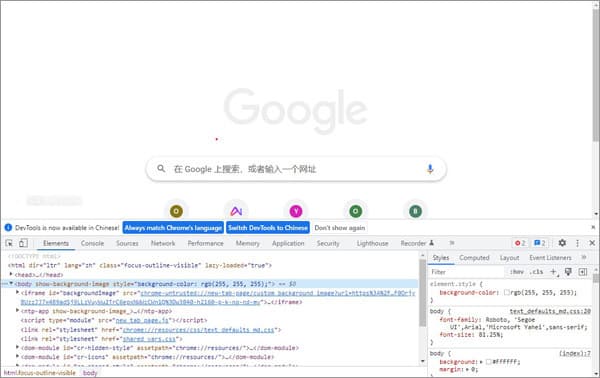Open the green B shortcut icon
Viewport: 600px width, 378px height.
416,211
